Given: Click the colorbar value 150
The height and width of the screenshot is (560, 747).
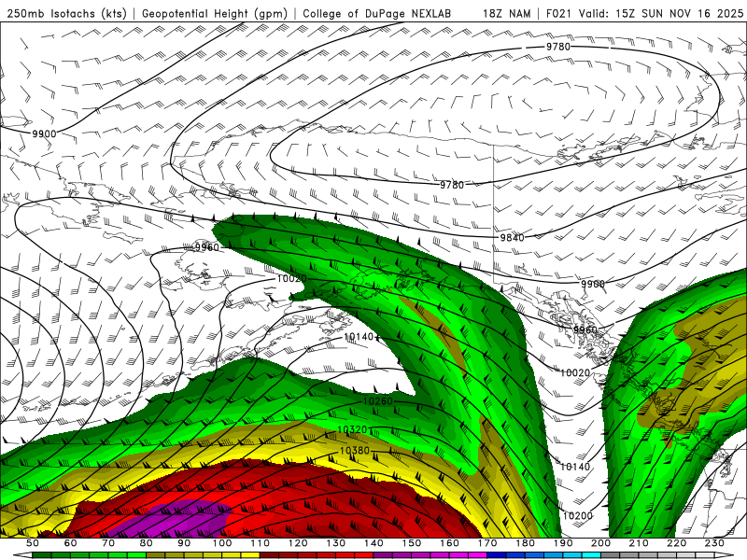Looking at the screenshot, I should click(412, 543).
